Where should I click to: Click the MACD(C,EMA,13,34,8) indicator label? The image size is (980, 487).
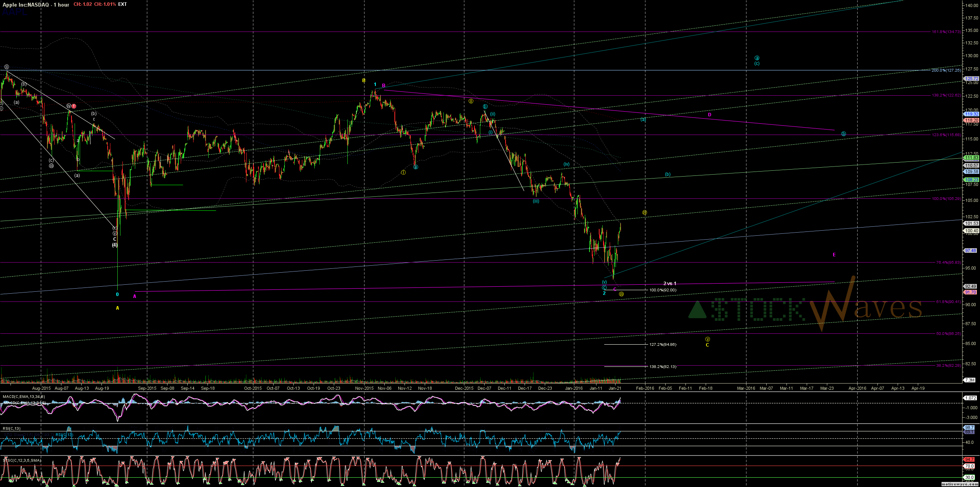click(24, 397)
